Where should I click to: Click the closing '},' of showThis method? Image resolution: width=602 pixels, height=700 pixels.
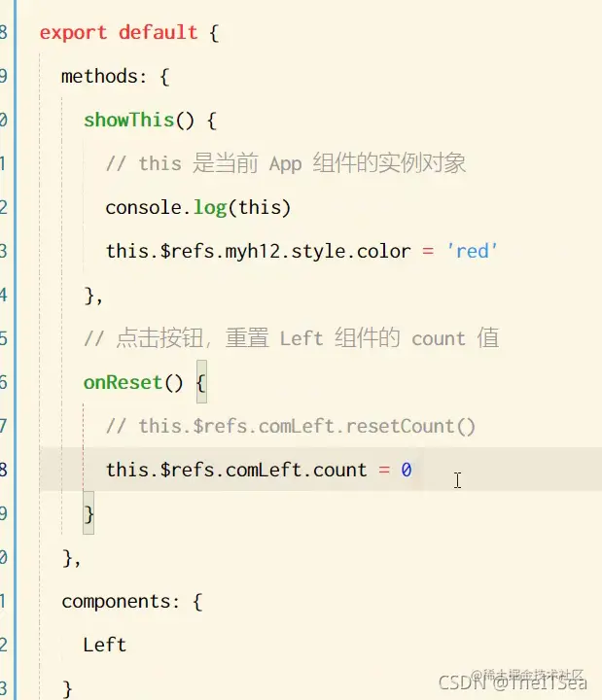pyautogui.click(x=93, y=296)
